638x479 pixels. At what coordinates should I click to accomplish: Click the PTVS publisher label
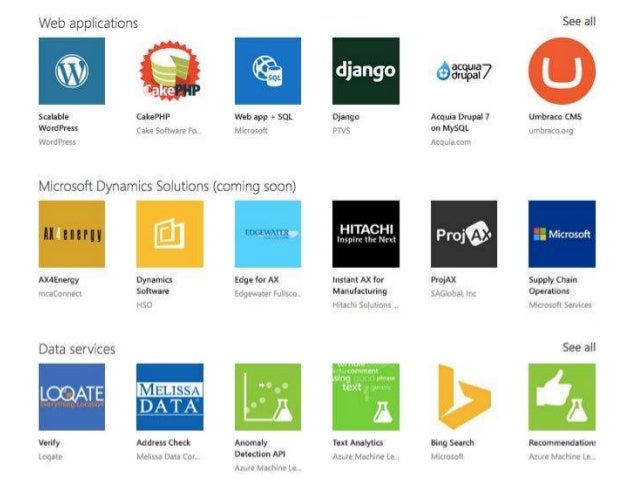click(341, 131)
